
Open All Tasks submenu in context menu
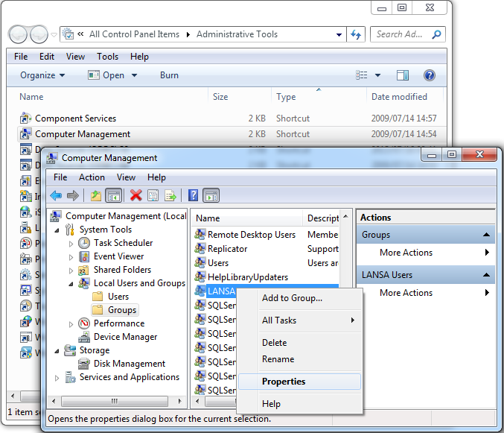(299, 320)
